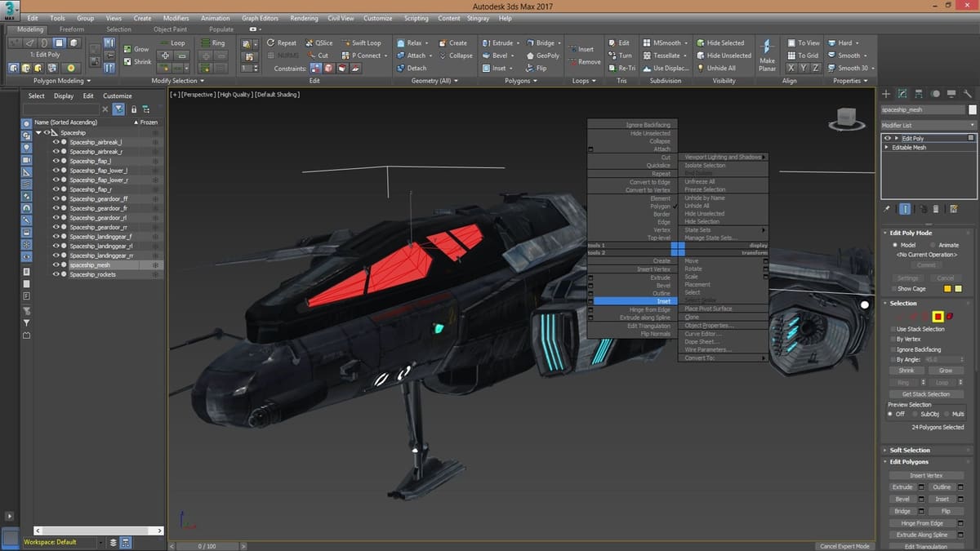
Task: Click the Show Cage color swatch
Action: tap(946, 289)
